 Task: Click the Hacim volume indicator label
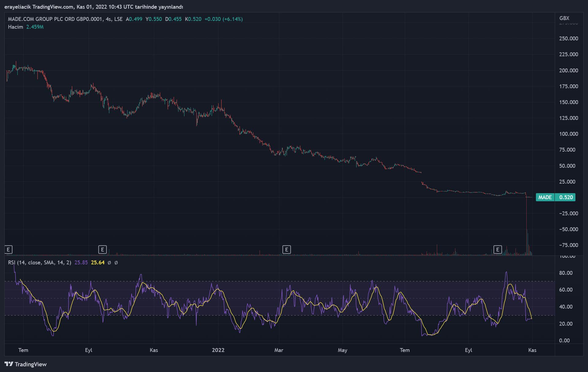(x=15, y=27)
